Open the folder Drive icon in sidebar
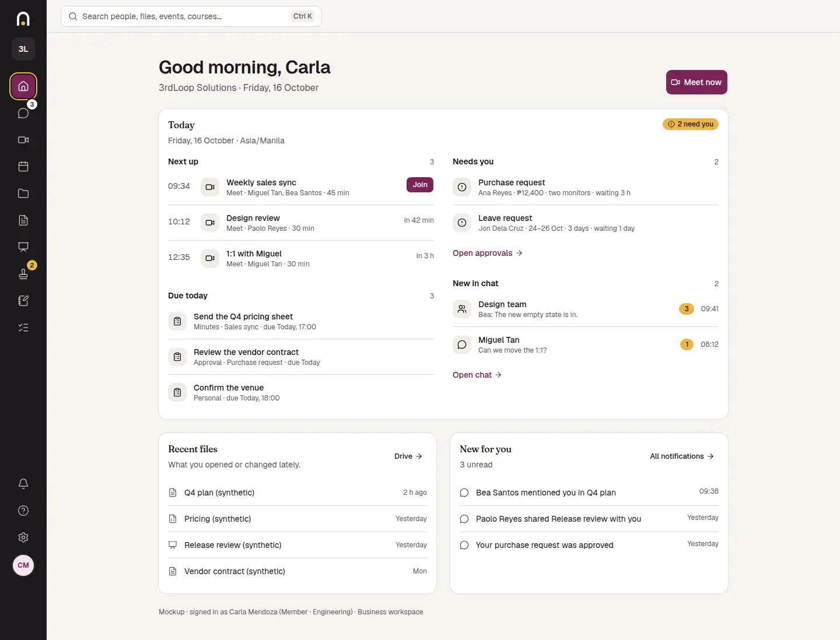 [x=23, y=194]
